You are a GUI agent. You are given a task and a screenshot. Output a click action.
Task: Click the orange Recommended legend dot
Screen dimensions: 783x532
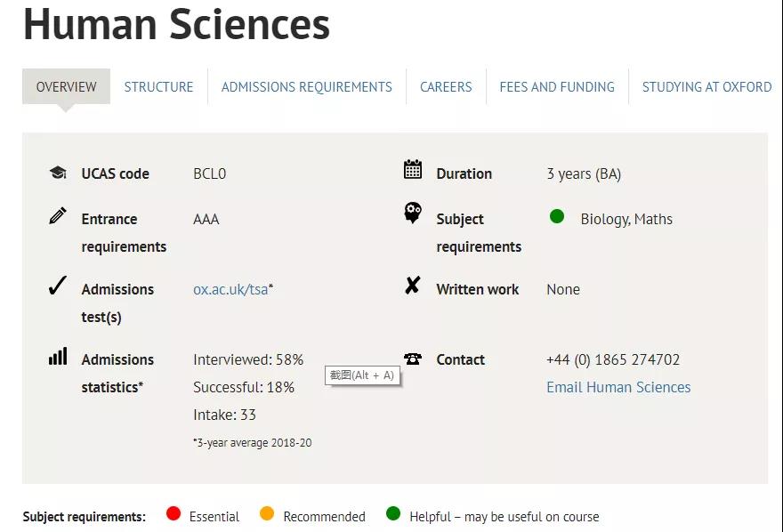(267, 513)
